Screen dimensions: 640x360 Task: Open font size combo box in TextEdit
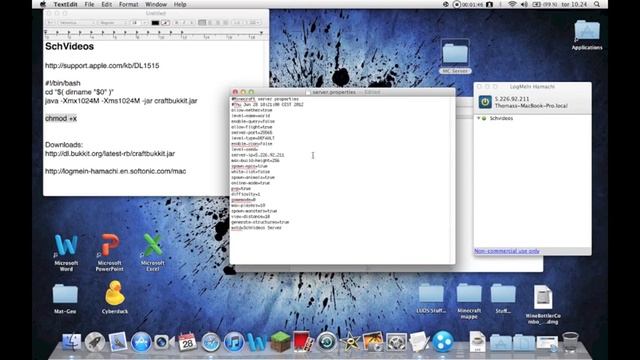139,23
